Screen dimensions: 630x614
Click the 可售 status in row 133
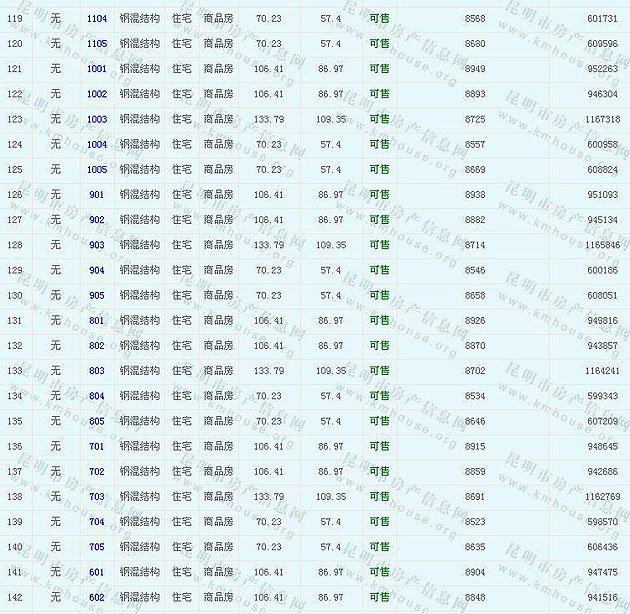pos(379,371)
